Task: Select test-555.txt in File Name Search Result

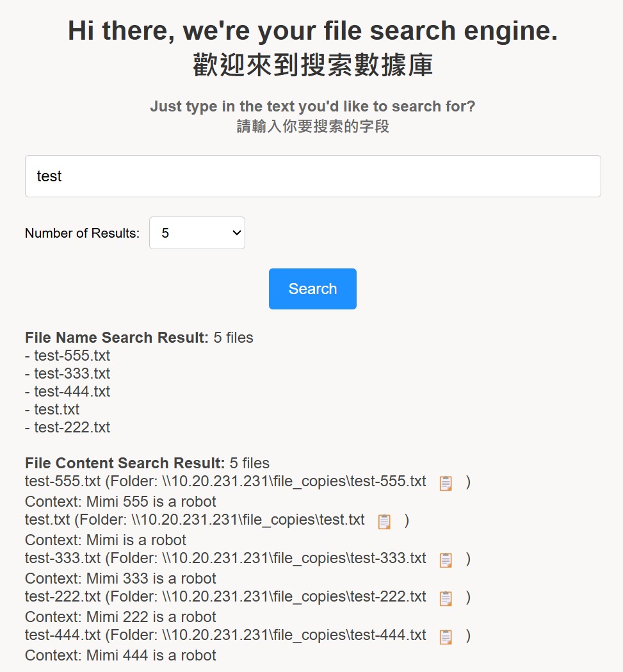Action: click(x=72, y=356)
